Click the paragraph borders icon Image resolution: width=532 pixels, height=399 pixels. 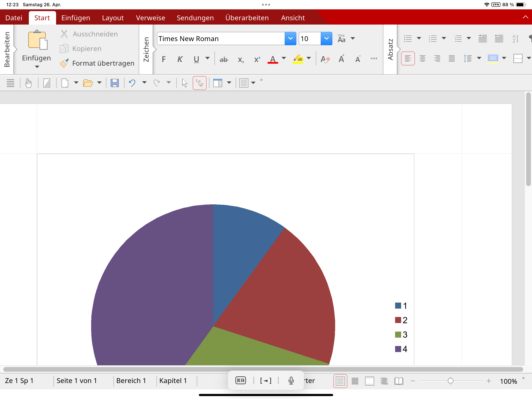pos(518,58)
